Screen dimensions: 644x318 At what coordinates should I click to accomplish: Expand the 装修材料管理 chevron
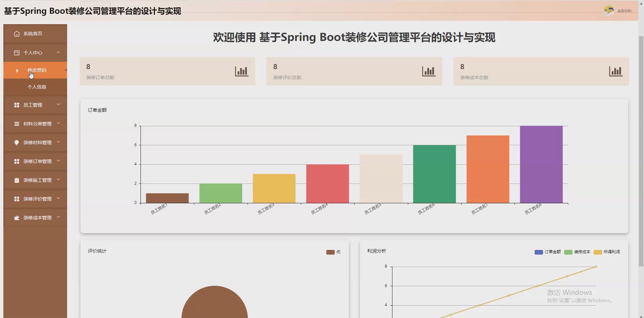click(58, 142)
